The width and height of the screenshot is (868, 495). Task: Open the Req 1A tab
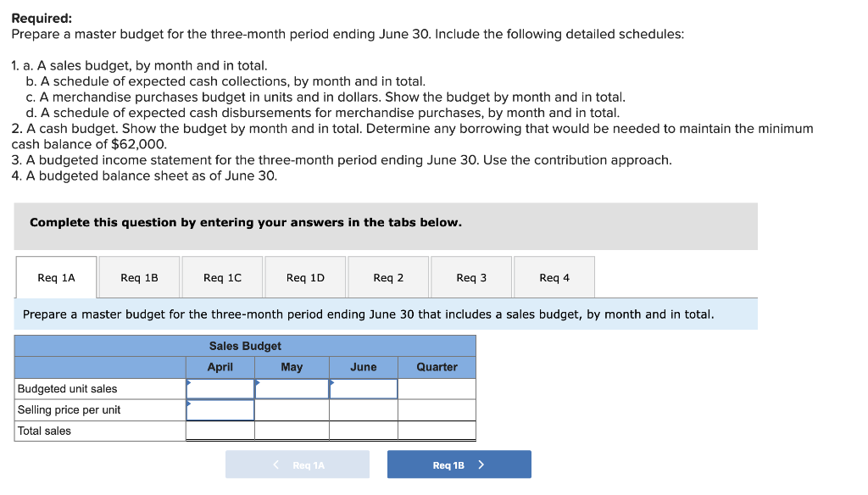pyautogui.click(x=57, y=277)
